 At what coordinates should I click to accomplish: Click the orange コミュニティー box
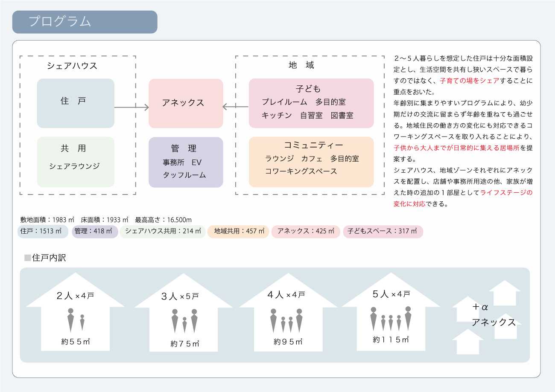[x=311, y=162]
